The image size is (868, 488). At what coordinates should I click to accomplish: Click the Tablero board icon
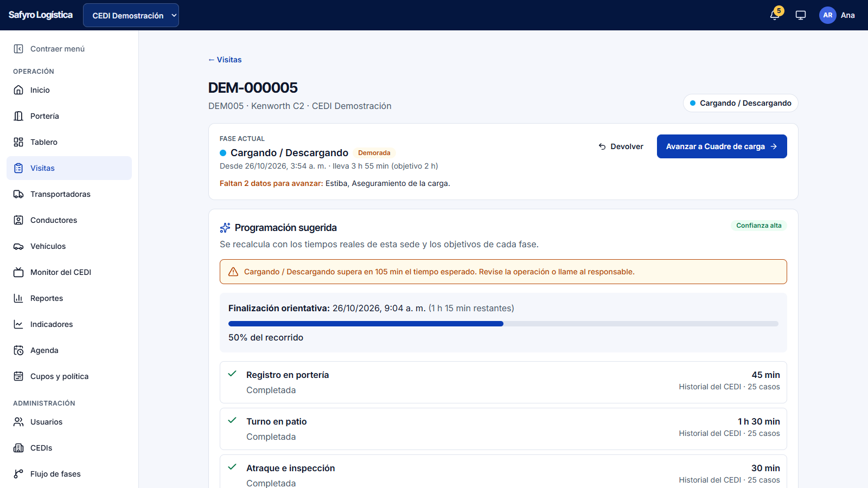click(18, 142)
